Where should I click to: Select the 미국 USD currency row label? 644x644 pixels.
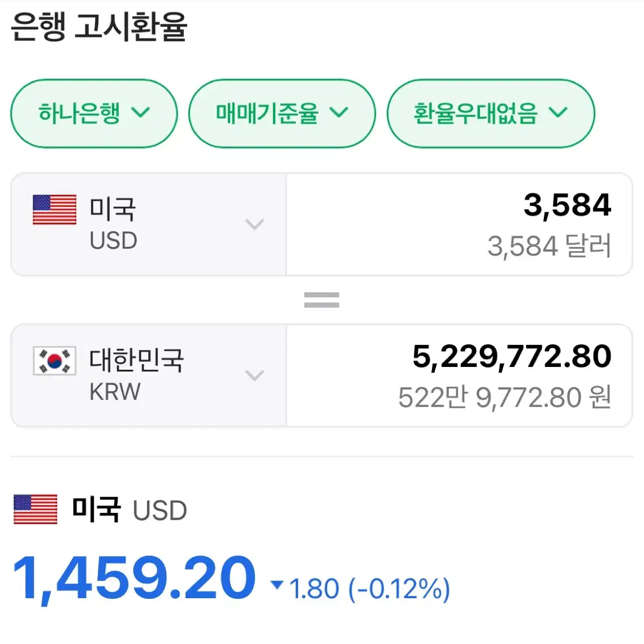point(113,224)
